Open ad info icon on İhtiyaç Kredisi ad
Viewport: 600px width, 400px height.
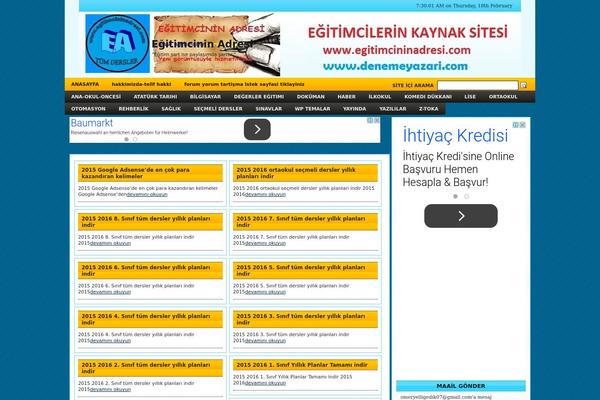point(515,125)
